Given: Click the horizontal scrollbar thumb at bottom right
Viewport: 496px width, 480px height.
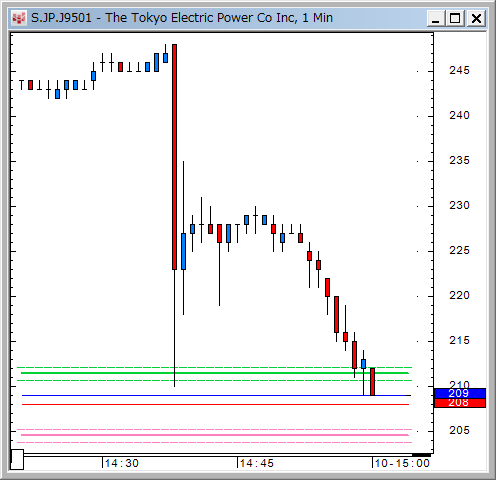Looking at the screenshot, I should click(421, 455).
